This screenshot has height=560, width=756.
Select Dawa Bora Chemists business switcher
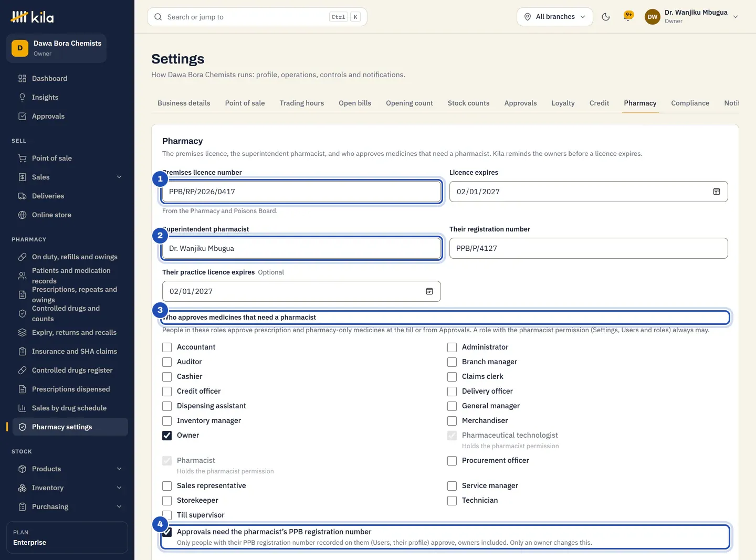[x=57, y=48]
